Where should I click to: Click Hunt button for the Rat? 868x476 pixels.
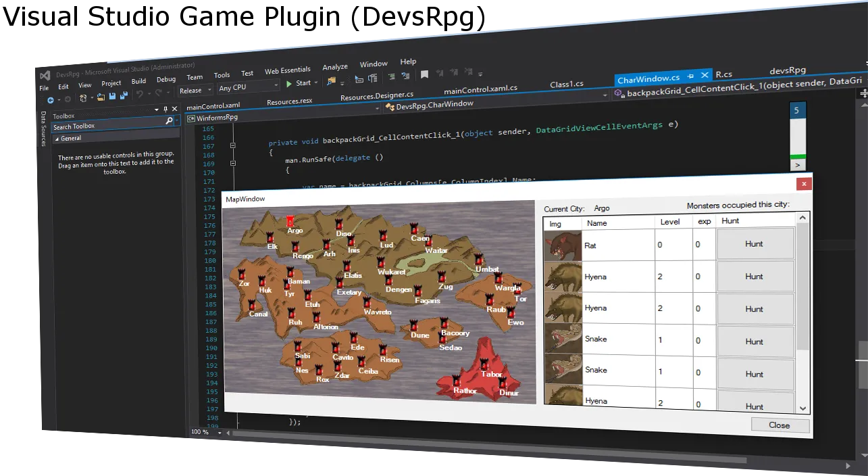click(755, 244)
